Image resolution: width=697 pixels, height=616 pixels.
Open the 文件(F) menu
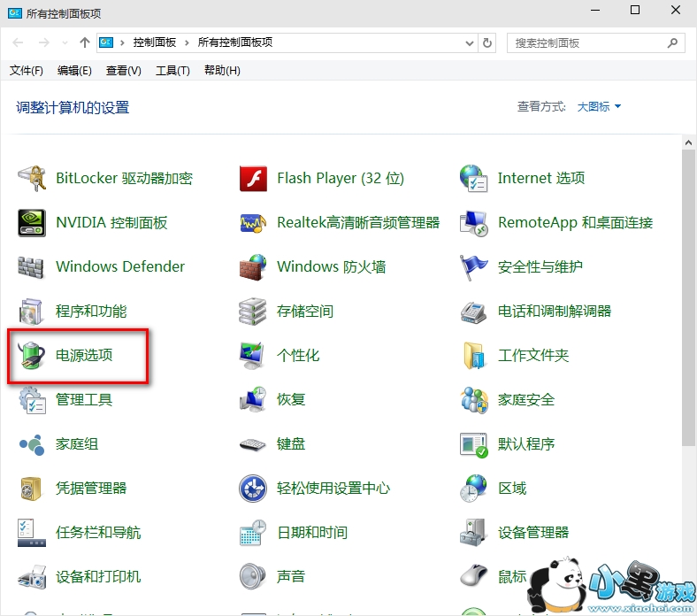coord(27,70)
